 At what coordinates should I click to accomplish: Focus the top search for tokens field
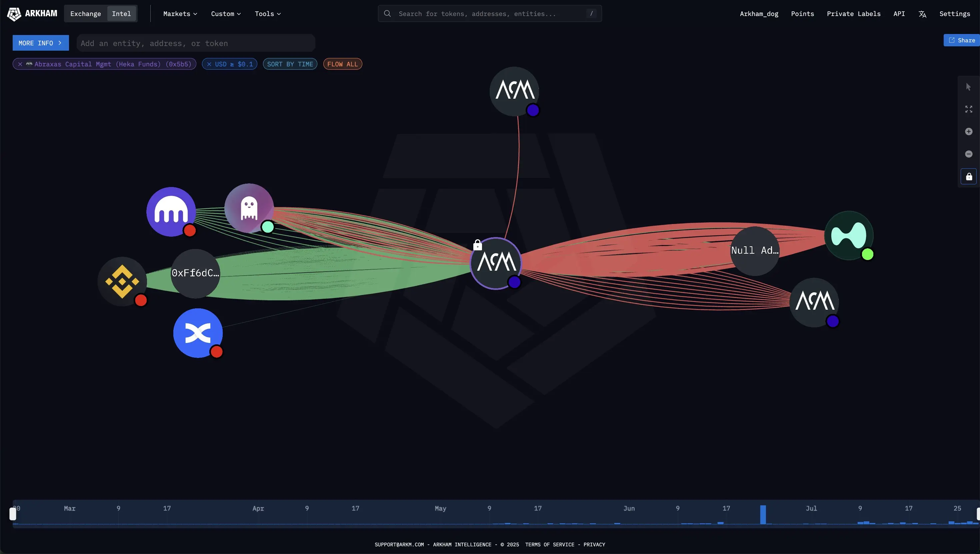click(490, 14)
